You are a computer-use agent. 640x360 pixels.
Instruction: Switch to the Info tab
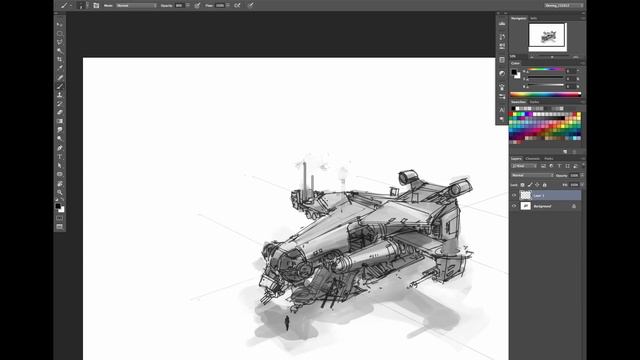[533, 18]
